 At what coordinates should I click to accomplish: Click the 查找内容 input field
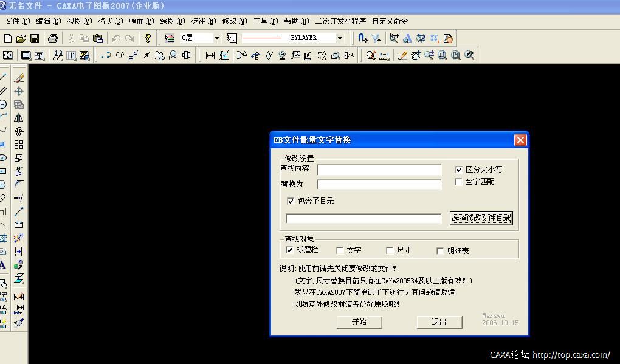(x=379, y=170)
